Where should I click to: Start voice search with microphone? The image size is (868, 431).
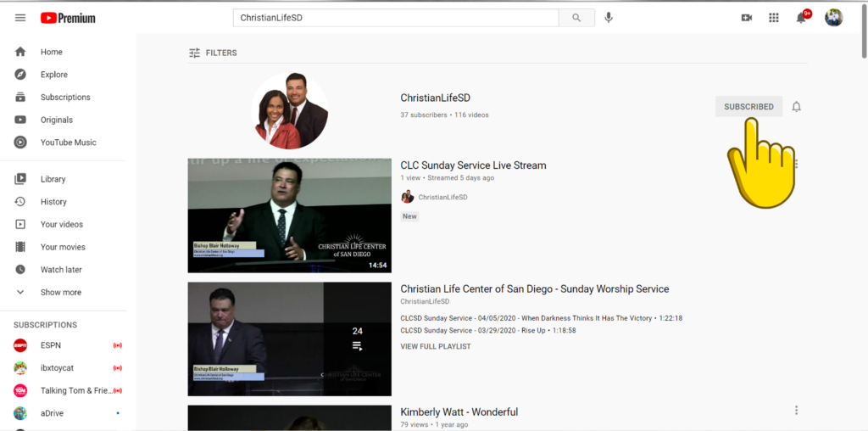(x=609, y=18)
